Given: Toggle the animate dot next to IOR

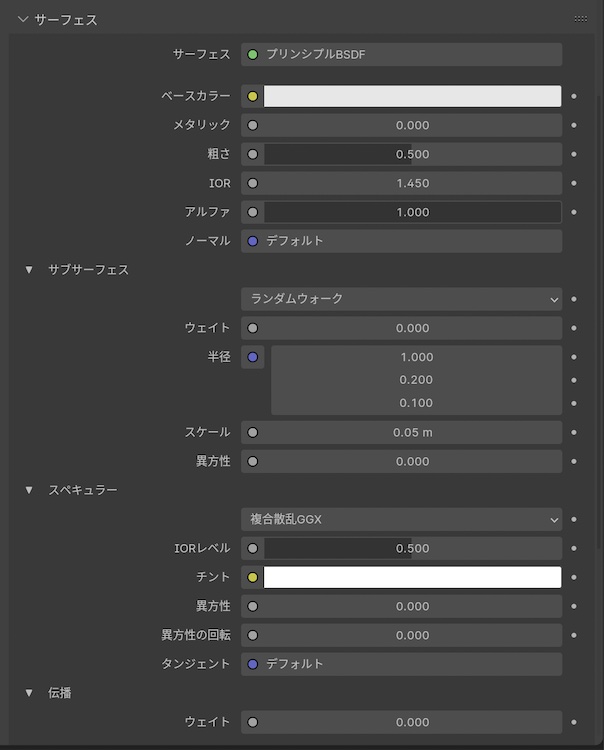Looking at the screenshot, I should coord(574,184).
